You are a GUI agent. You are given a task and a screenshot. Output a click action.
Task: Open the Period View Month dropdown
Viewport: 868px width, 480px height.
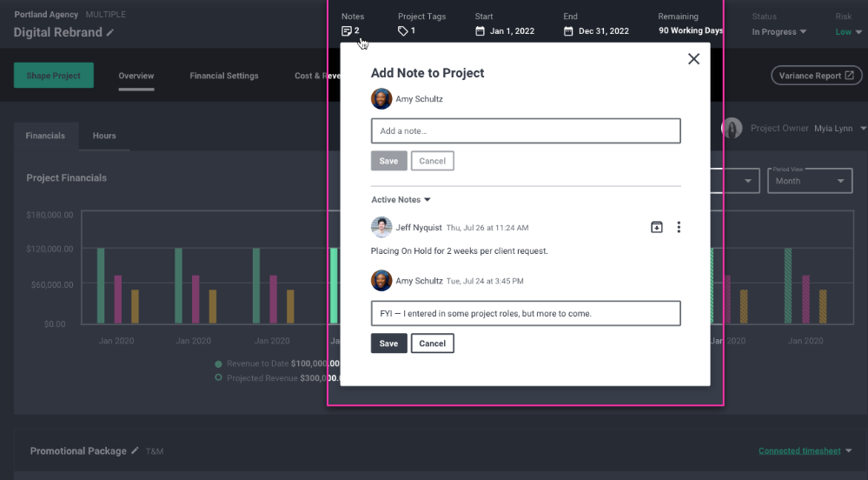[x=810, y=181]
